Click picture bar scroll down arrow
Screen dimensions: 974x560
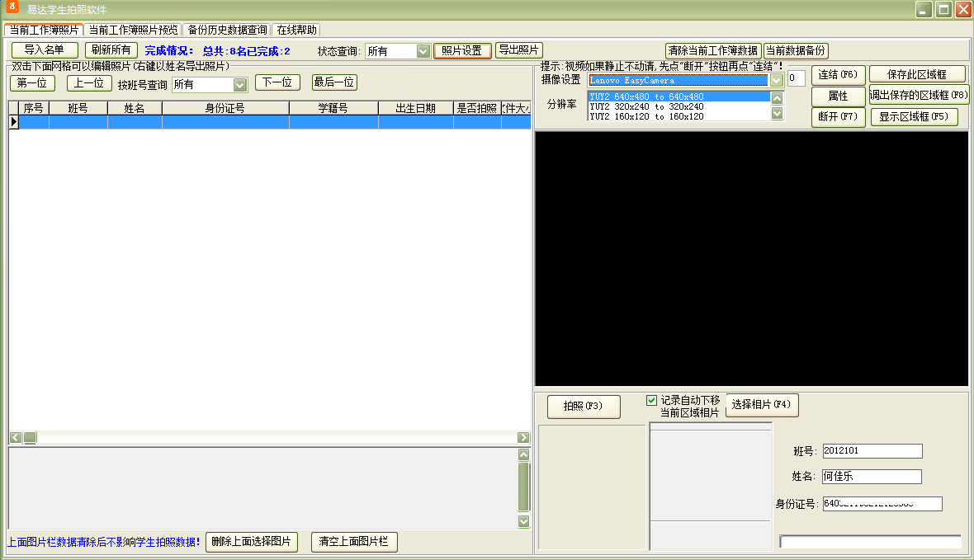point(523,521)
